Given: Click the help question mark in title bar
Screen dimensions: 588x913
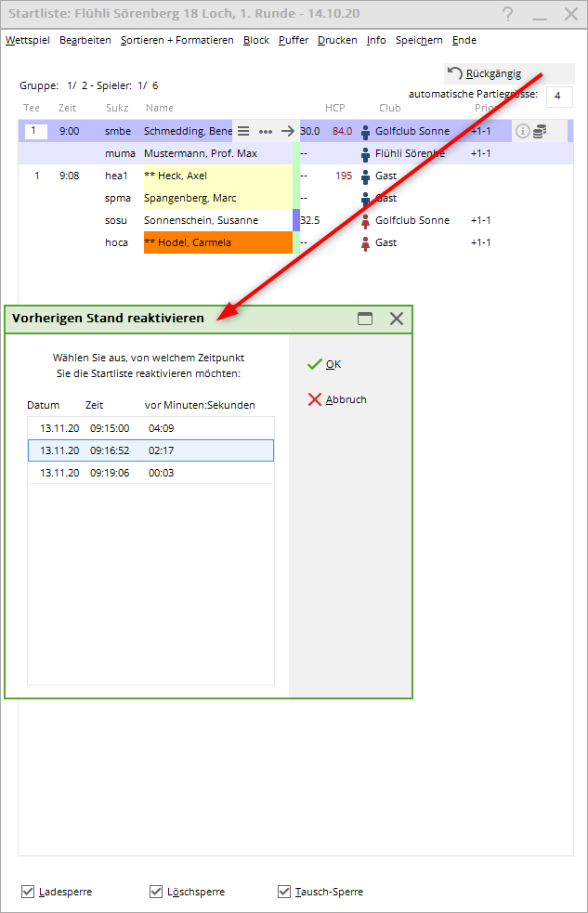Looking at the screenshot, I should pos(508,14).
